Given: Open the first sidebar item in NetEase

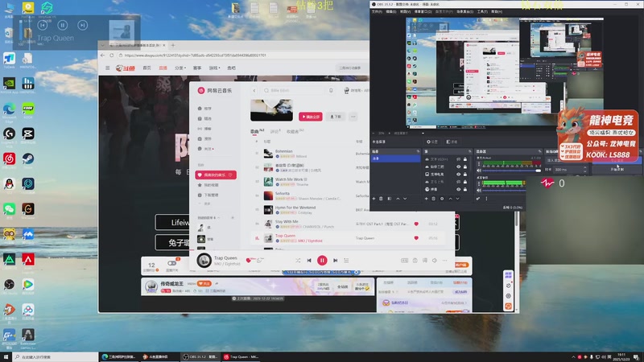Looking at the screenshot, I should pyautogui.click(x=205, y=109).
